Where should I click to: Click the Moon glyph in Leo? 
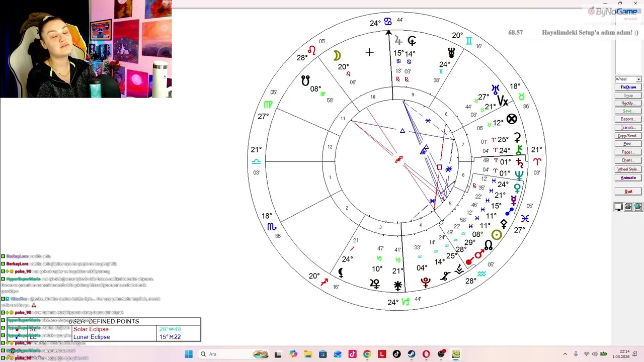338,56
